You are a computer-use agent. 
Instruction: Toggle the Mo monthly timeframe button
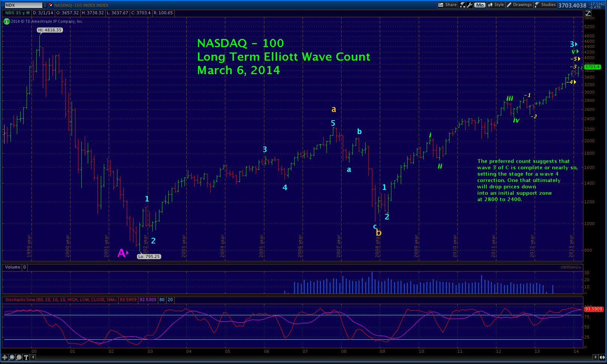point(480,5)
